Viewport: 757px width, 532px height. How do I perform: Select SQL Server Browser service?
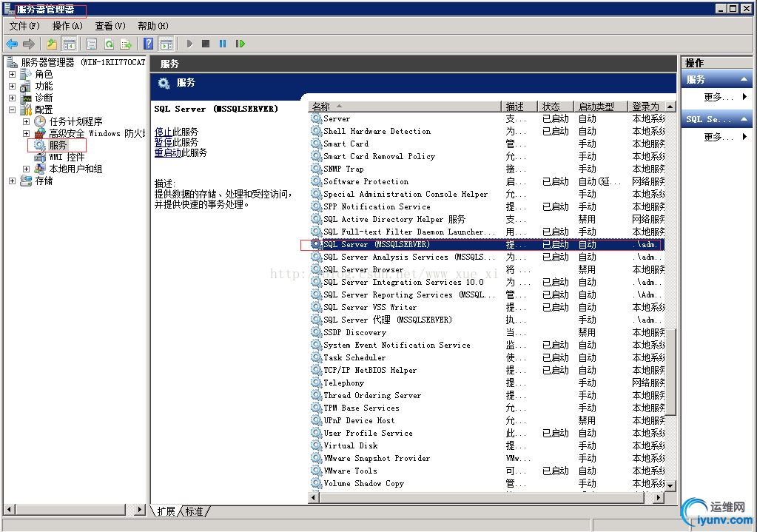click(x=486, y=270)
